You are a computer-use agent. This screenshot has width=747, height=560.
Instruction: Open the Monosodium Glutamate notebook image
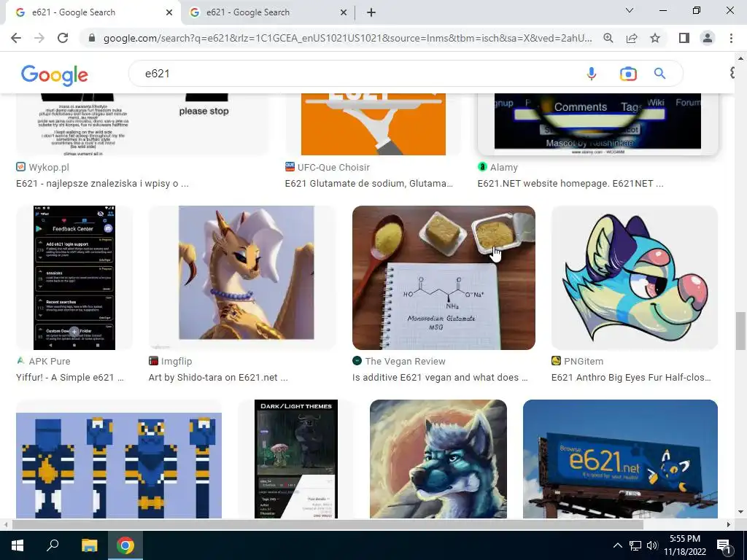pyautogui.click(x=444, y=278)
